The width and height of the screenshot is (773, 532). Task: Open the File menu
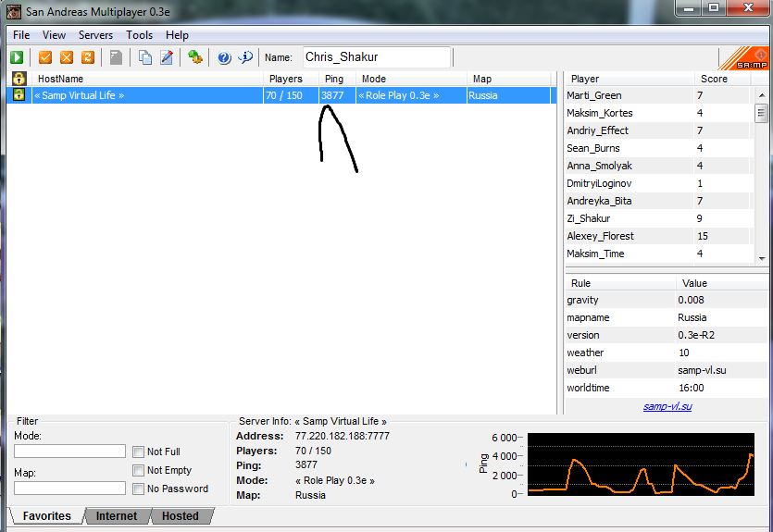(21, 35)
